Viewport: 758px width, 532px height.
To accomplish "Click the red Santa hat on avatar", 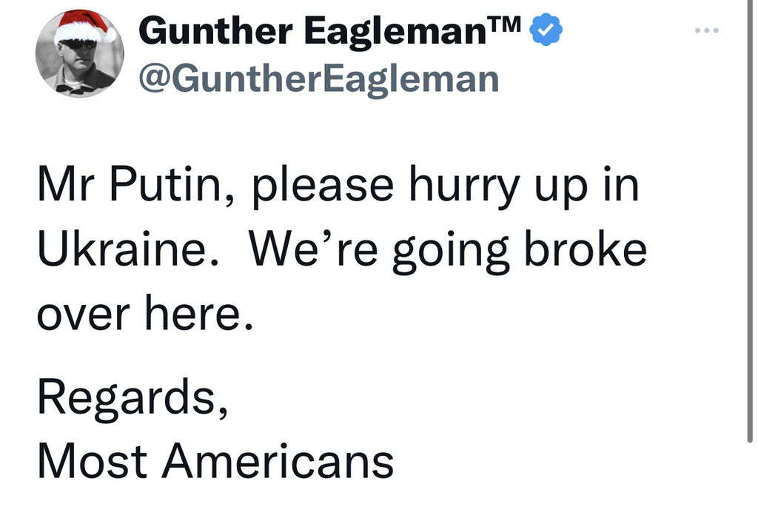I will (x=84, y=27).
